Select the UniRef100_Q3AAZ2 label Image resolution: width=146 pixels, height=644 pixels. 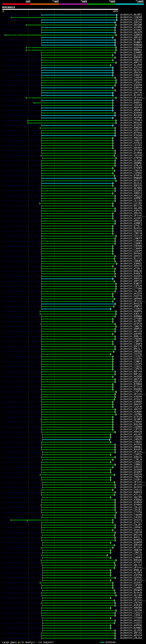coord(131,263)
